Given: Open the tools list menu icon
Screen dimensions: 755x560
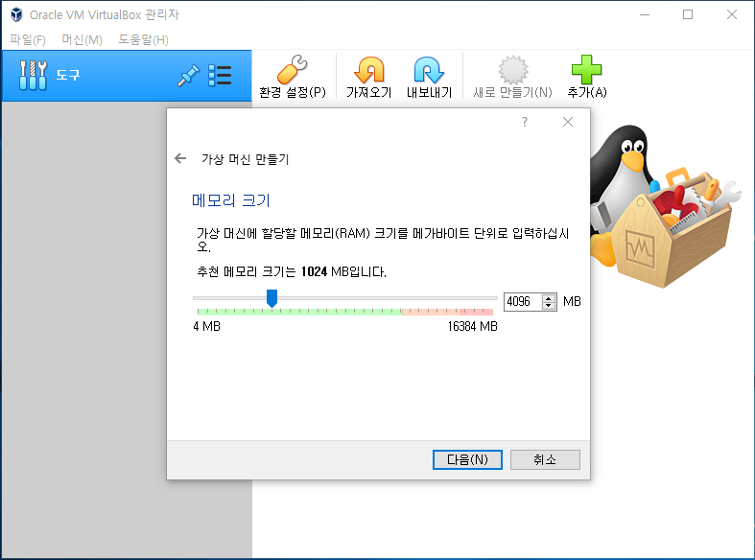Looking at the screenshot, I should (x=220, y=76).
